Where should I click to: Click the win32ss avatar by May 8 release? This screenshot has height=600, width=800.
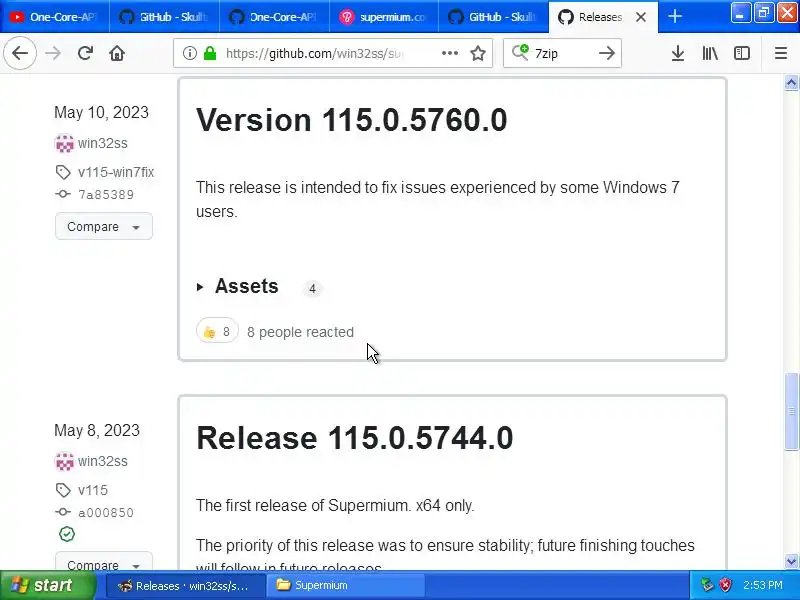(64, 461)
